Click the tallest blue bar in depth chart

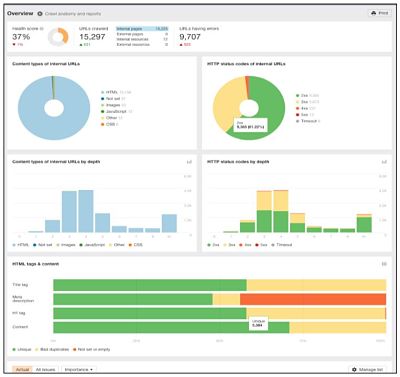click(x=86, y=211)
